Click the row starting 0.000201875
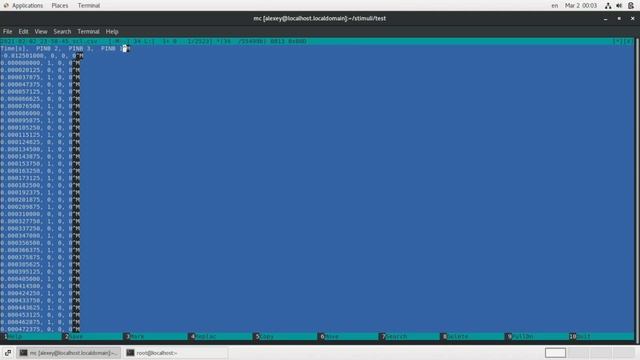Screen dimensions: 640x360 [40, 200]
